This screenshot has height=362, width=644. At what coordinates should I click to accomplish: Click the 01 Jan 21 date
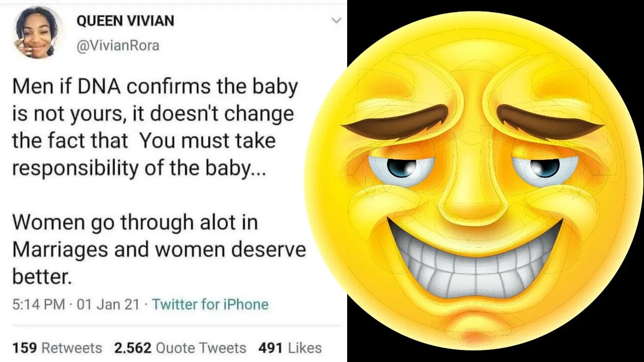click(108, 304)
